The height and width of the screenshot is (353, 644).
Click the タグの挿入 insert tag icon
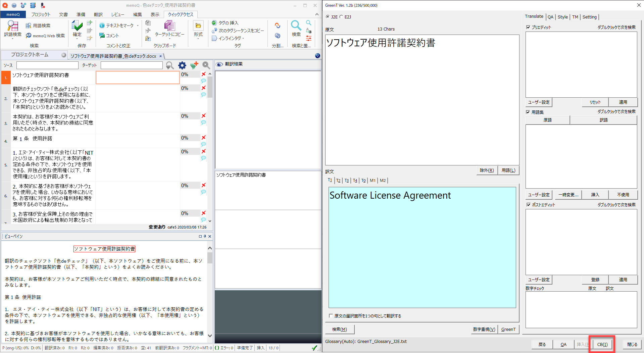pyautogui.click(x=214, y=23)
